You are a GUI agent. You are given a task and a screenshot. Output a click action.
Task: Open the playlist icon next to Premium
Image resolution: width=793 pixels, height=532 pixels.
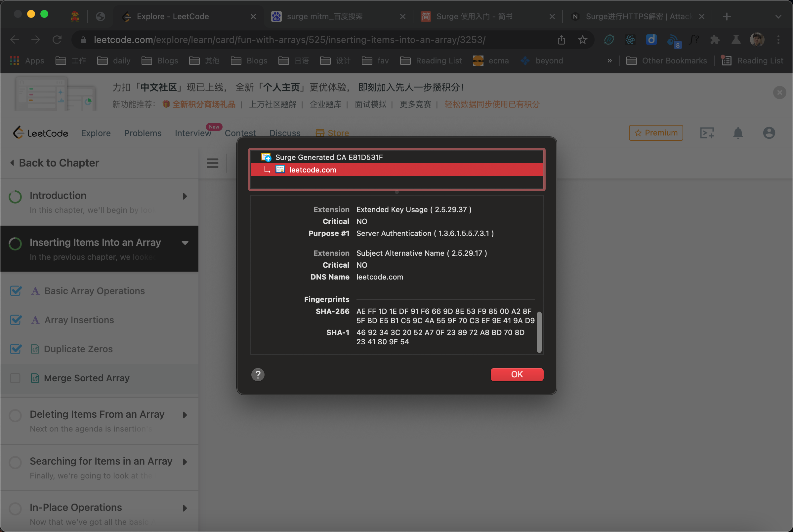(x=707, y=133)
